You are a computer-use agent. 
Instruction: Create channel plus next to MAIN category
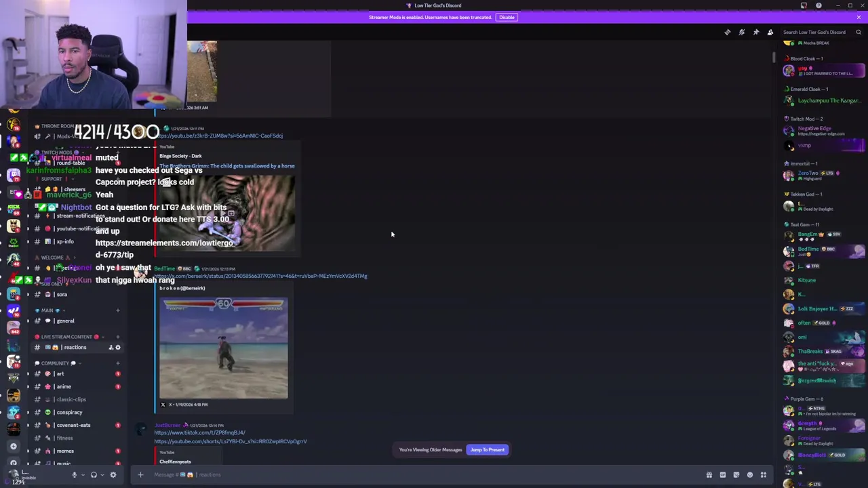[117, 310]
